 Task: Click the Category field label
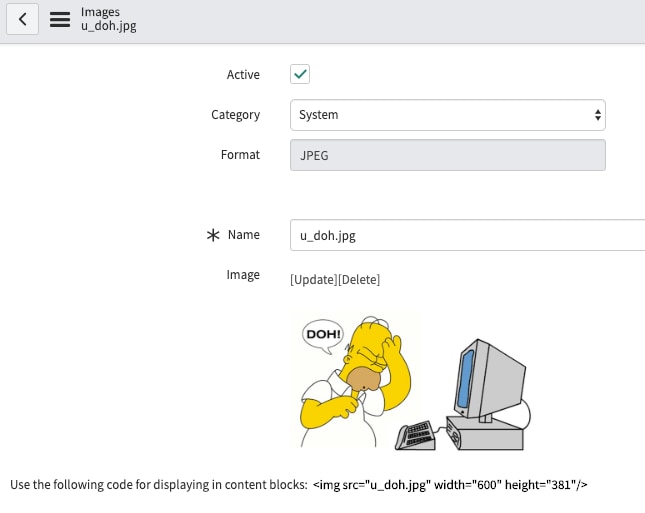[235, 115]
